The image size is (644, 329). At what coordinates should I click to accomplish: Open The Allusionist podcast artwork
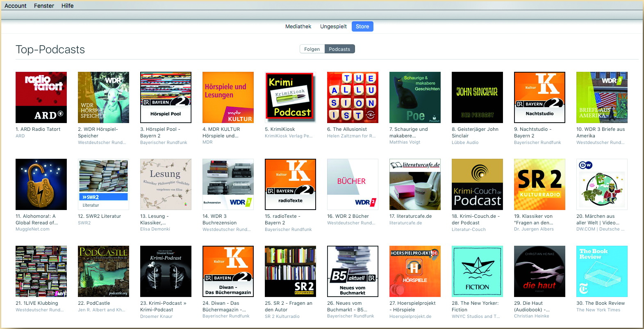353,97
